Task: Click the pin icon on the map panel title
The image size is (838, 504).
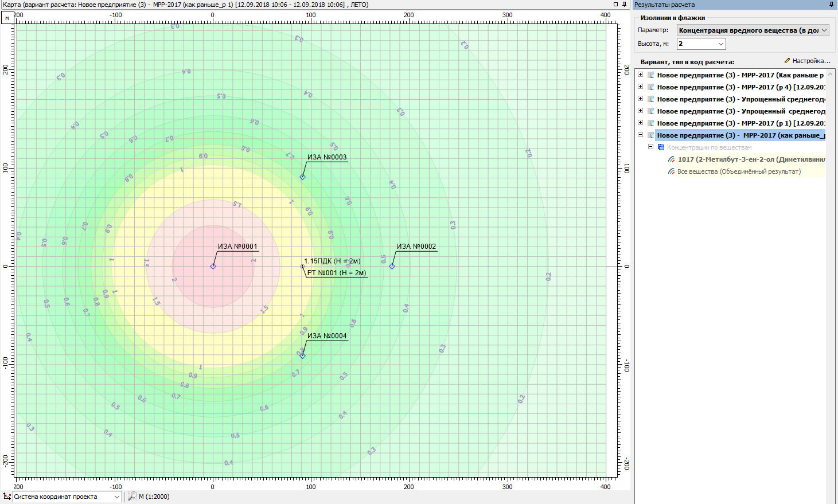Action: click(x=625, y=5)
